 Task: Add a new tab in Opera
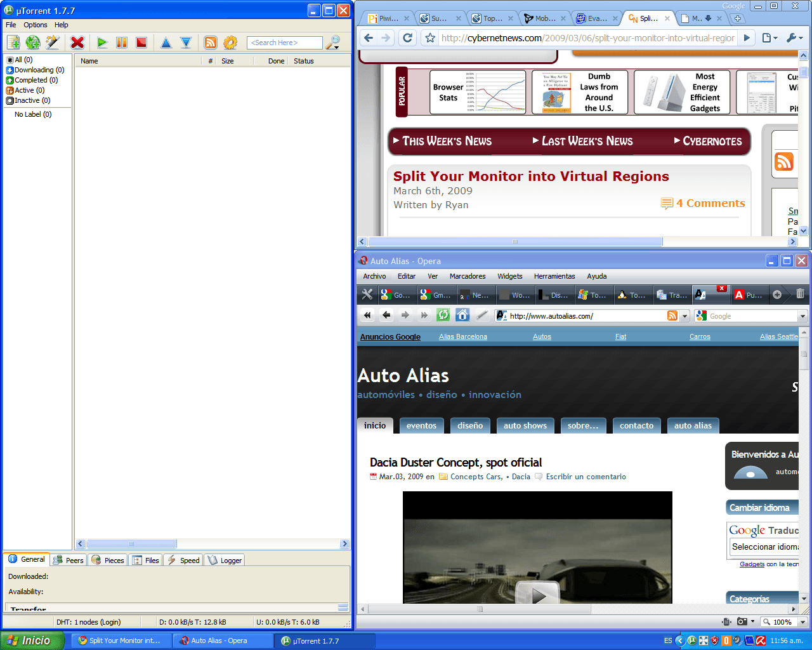click(777, 295)
